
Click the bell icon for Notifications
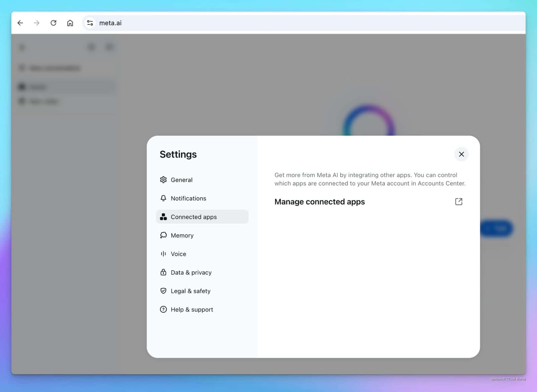(163, 198)
